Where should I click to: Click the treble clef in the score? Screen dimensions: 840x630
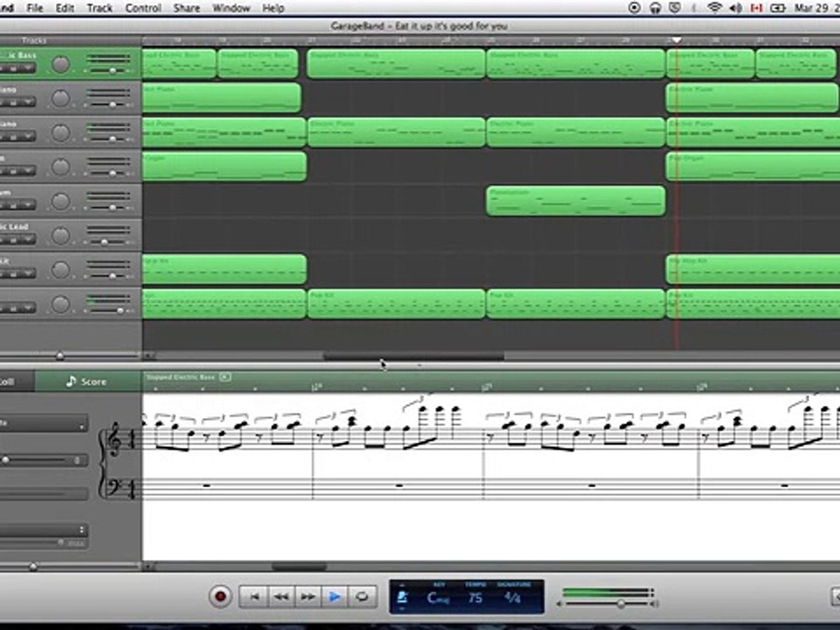(115, 440)
